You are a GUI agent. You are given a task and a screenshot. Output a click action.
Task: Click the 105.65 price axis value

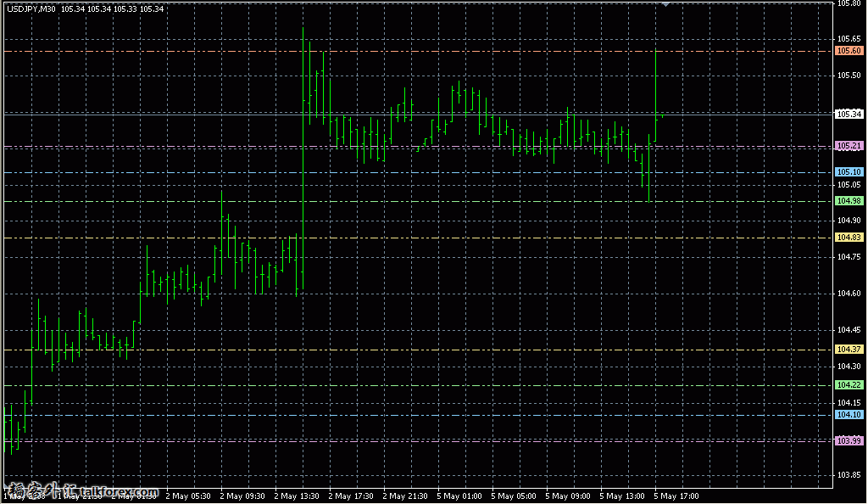849,39
